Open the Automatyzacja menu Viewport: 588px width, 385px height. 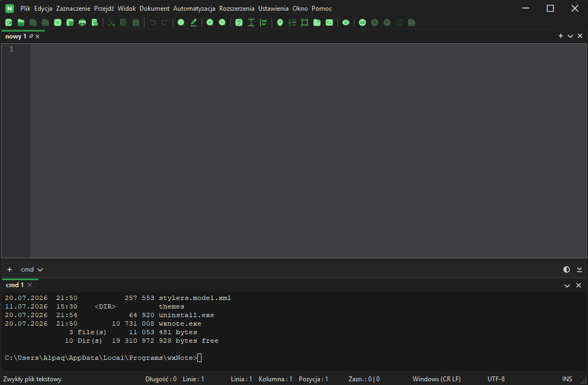194,8
